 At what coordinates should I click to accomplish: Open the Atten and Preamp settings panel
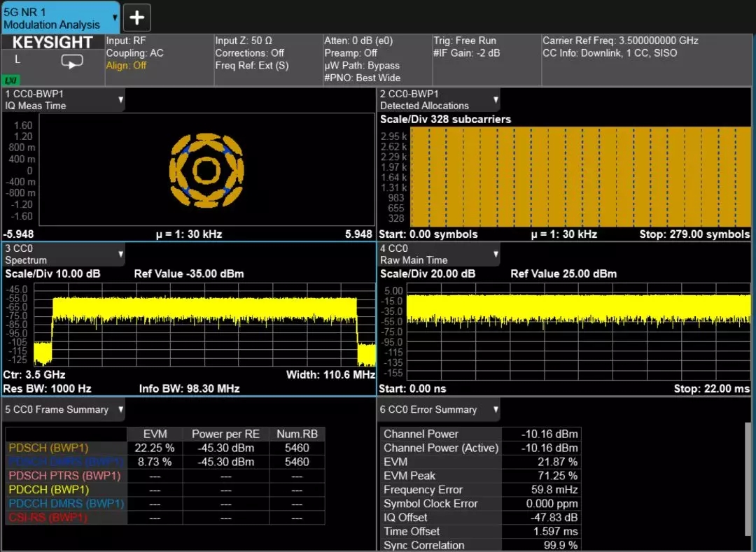coord(377,59)
